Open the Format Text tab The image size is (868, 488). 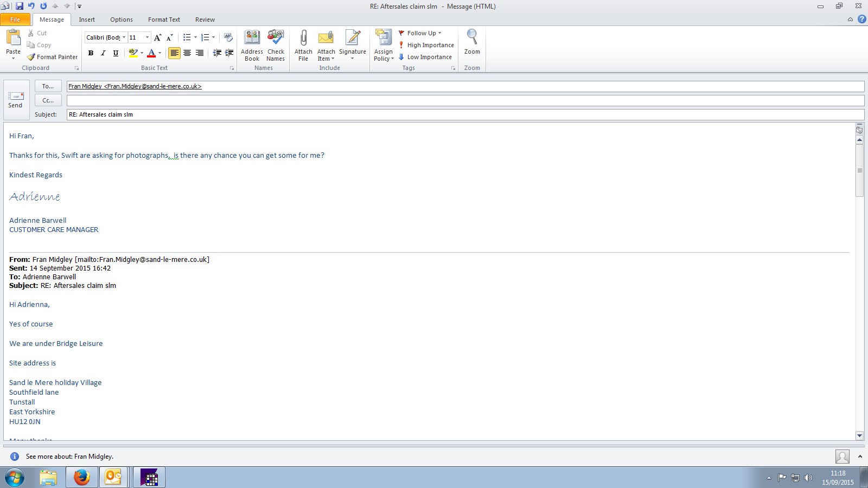[x=164, y=20]
